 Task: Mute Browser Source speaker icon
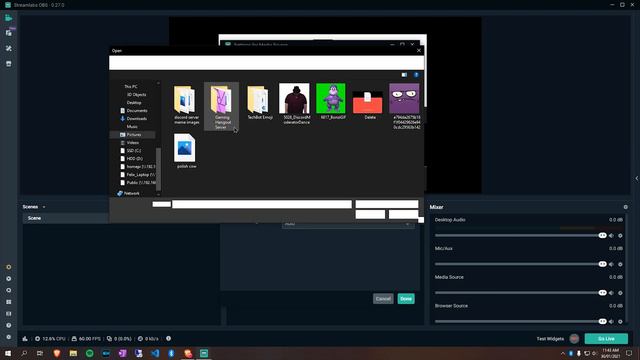(x=611, y=321)
